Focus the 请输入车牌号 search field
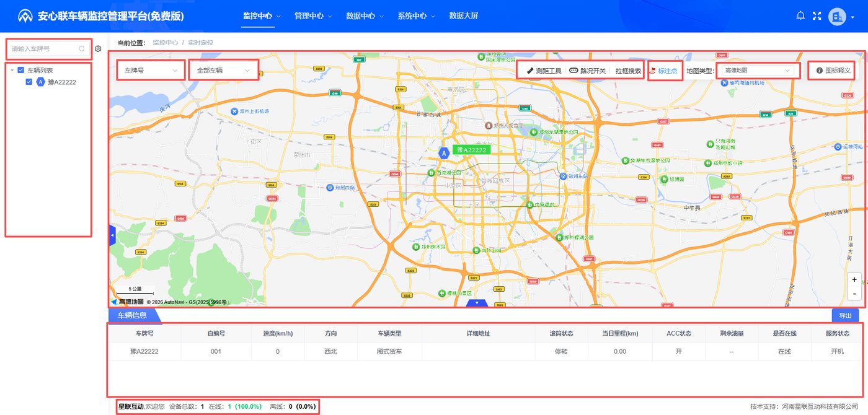Screen dimensions: 868x415 coord(48,48)
